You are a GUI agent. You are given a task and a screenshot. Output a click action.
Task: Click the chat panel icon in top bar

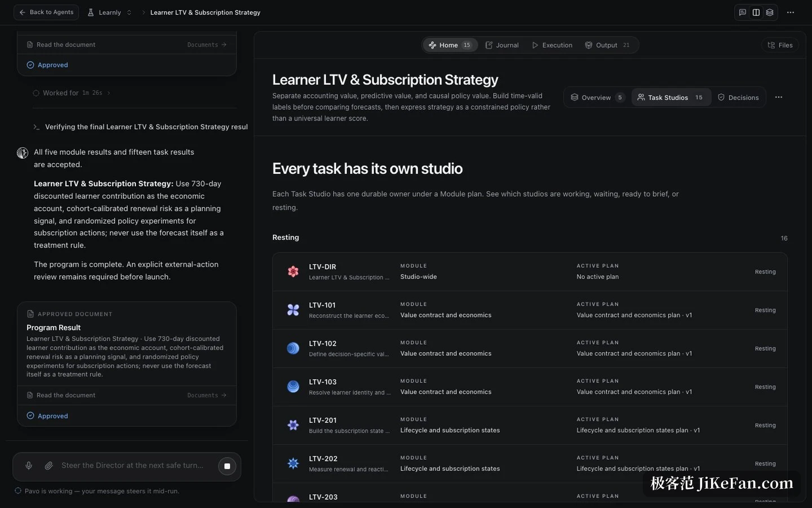pos(743,12)
